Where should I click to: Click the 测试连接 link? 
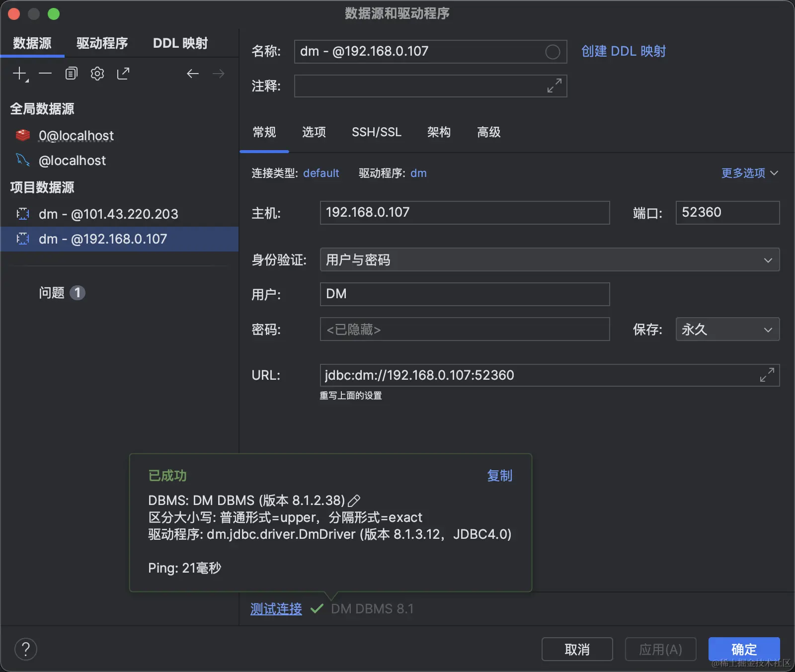click(276, 609)
